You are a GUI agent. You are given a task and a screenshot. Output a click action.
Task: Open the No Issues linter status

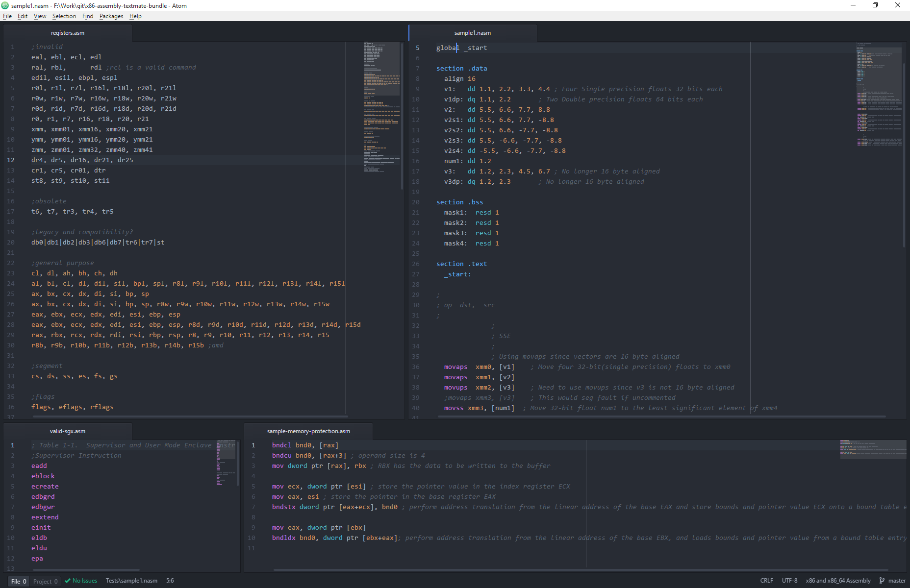point(81,581)
